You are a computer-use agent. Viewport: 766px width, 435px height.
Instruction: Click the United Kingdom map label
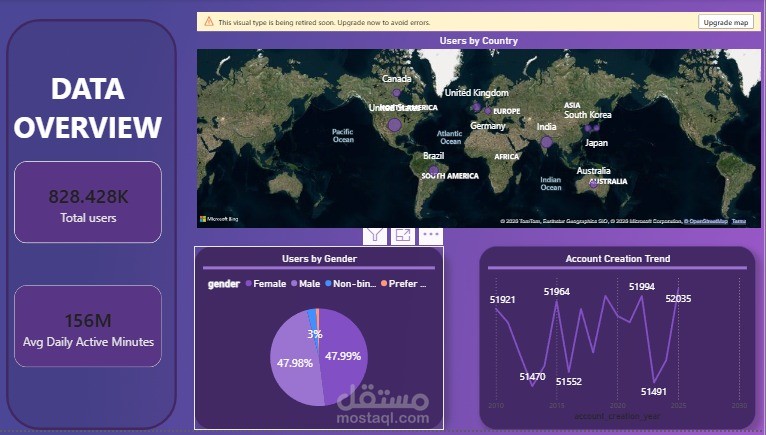476,92
